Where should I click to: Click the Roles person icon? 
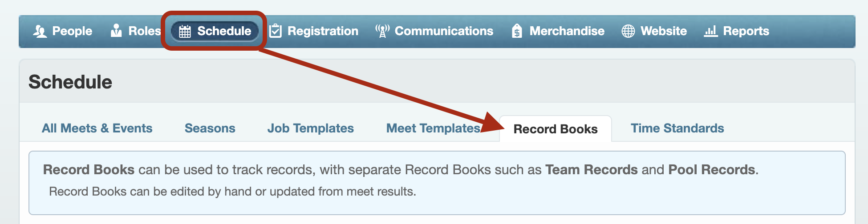pyautogui.click(x=116, y=31)
